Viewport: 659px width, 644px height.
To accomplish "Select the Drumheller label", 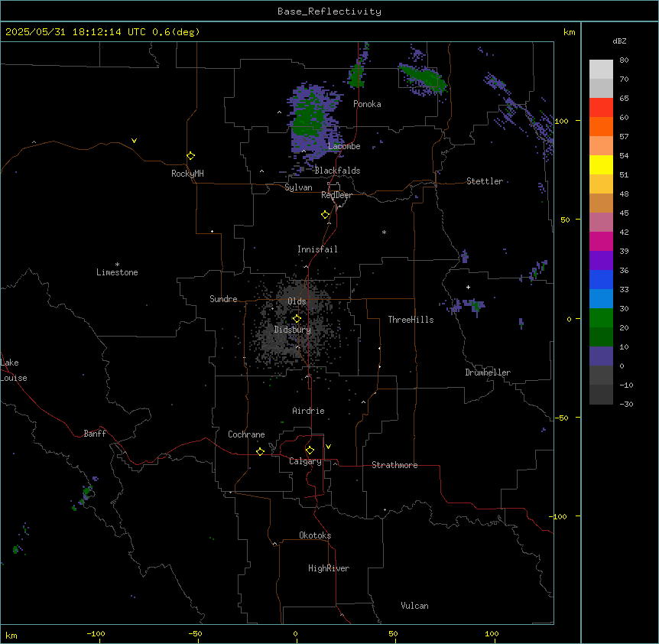I will coord(488,372).
